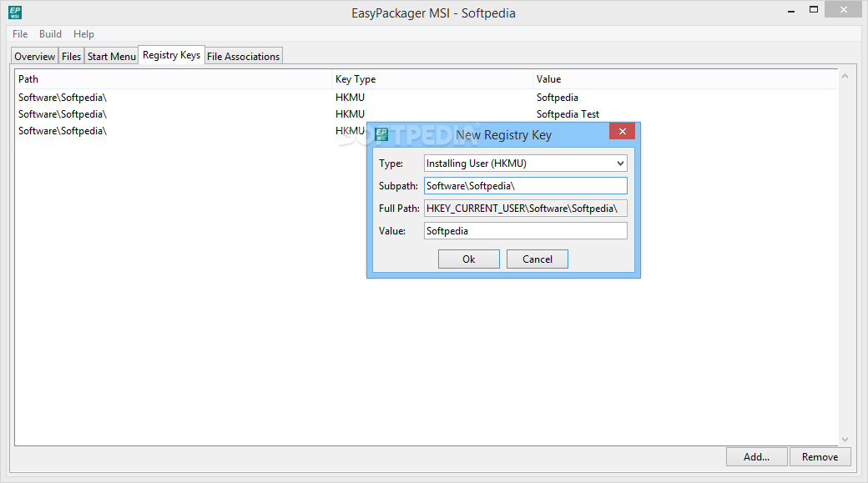This screenshot has height=483, width=868.
Task: Click the EP icon in New Registry Key dialog
Action: click(381, 134)
